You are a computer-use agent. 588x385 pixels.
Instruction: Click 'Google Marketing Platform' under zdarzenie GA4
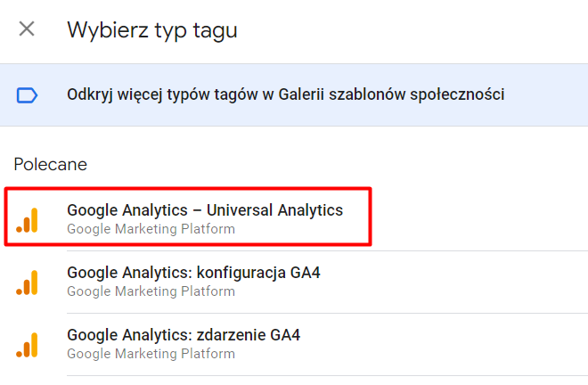151,354
